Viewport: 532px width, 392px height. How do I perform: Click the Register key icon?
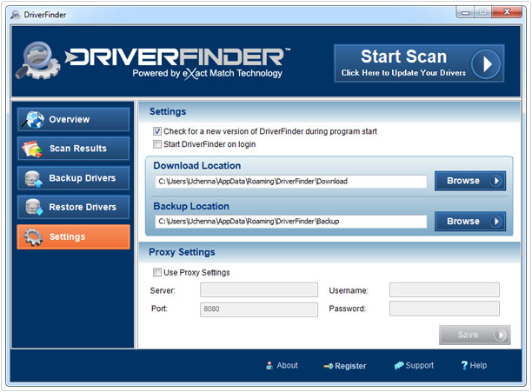(x=328, y=366)
